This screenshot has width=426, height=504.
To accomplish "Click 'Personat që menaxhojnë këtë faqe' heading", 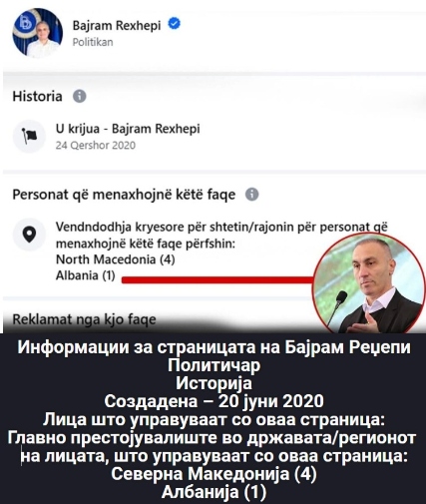I will pos(124,195).
